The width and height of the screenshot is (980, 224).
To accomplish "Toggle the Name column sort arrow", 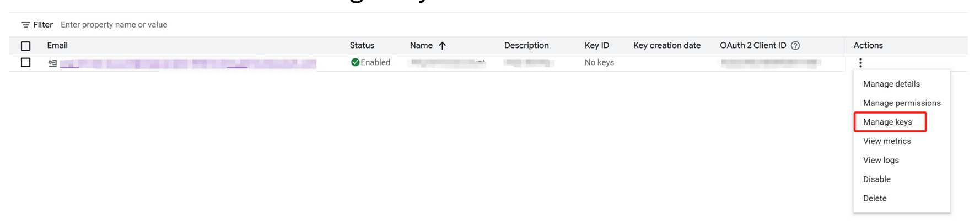I will tap(442, 46).
